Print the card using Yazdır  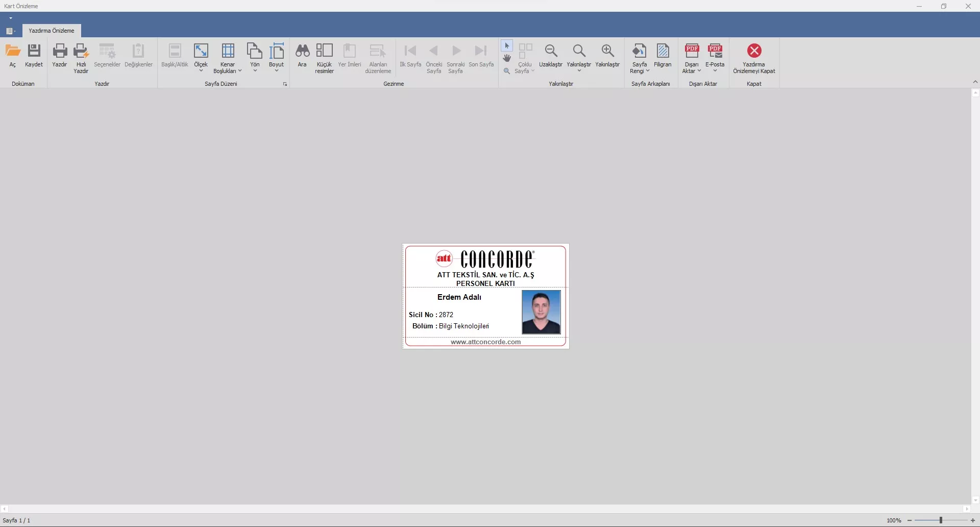click(60, 56)
